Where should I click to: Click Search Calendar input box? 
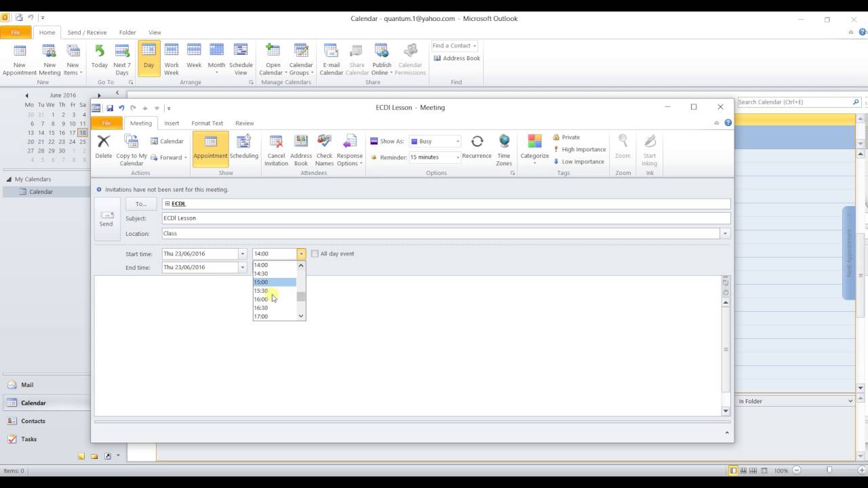(793, 102)
